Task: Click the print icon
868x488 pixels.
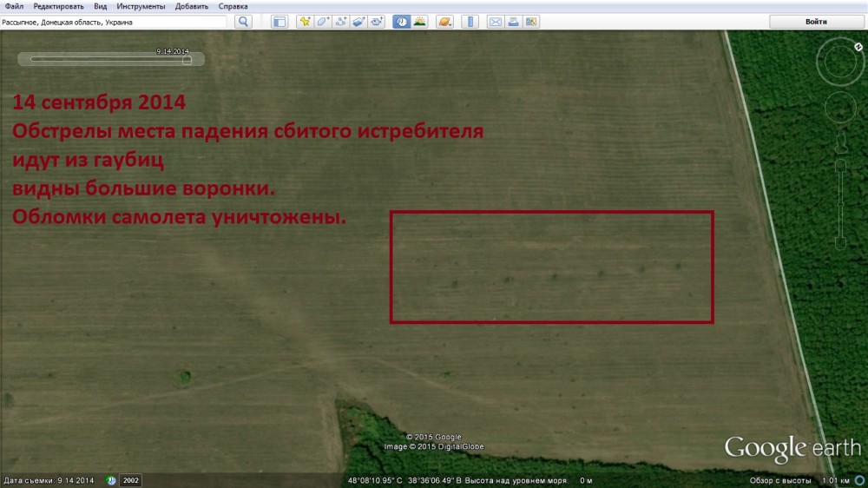Action: 513,22
